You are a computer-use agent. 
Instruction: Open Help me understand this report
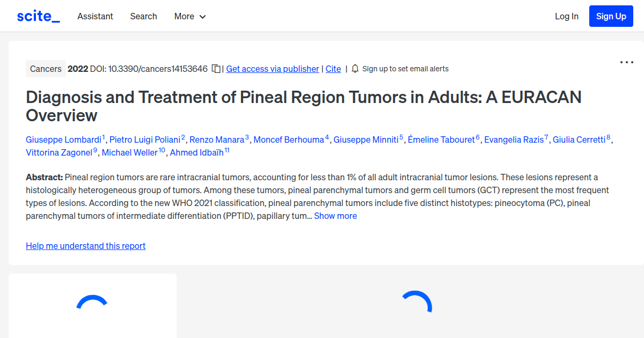pyautogui.click(x=85, y=246)
